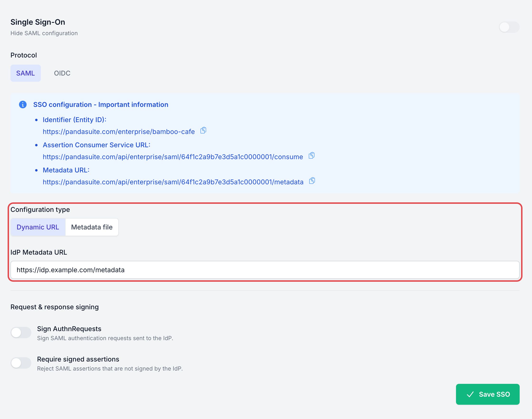Click the Request & response signing heading
The height and width of the screenshot is (419, 532).
click(55, 307)
